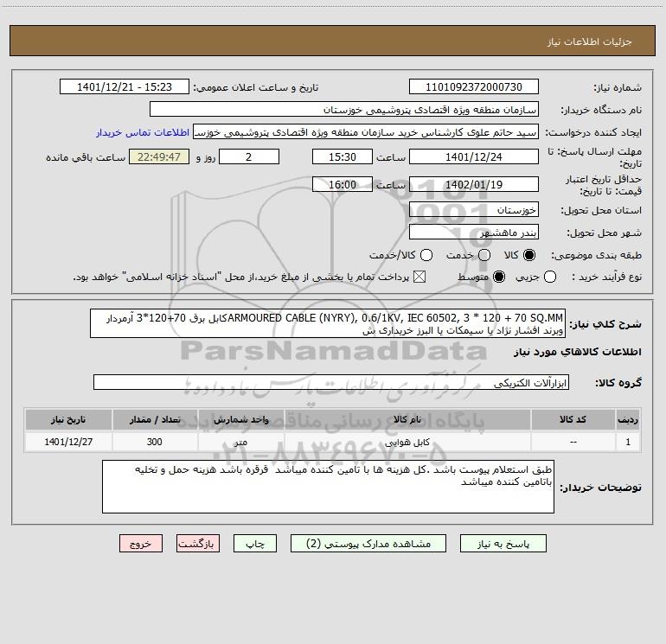Choose the جزیی purchase type radio
The width and height of the screenshot is (666, 644).
point(550,277)
